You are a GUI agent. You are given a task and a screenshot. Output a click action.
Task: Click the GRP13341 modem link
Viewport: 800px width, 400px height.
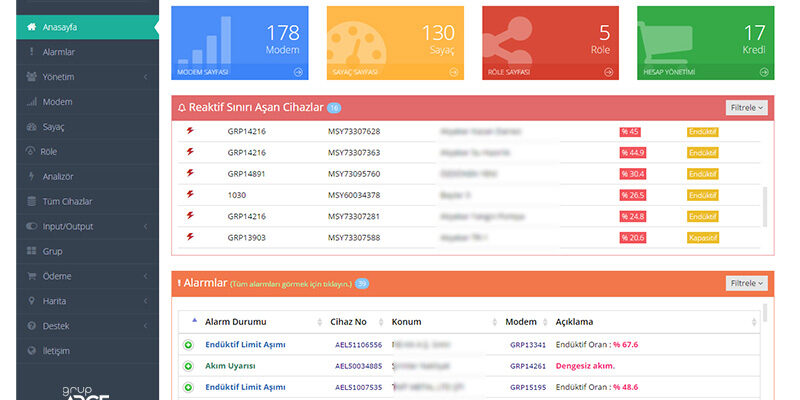pos(527,344)
